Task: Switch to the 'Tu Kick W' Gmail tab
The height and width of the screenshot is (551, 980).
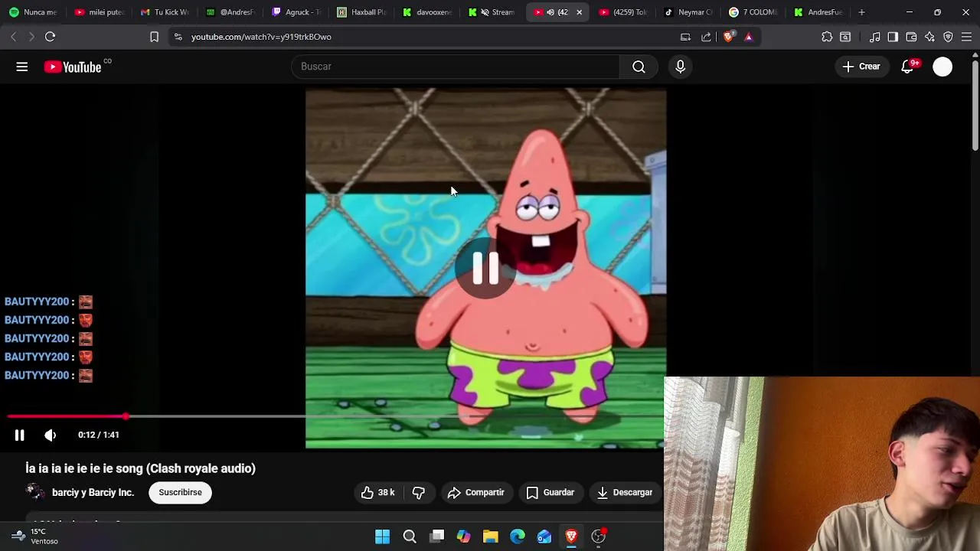Action: pyautogui.click(x=165, y=12)
